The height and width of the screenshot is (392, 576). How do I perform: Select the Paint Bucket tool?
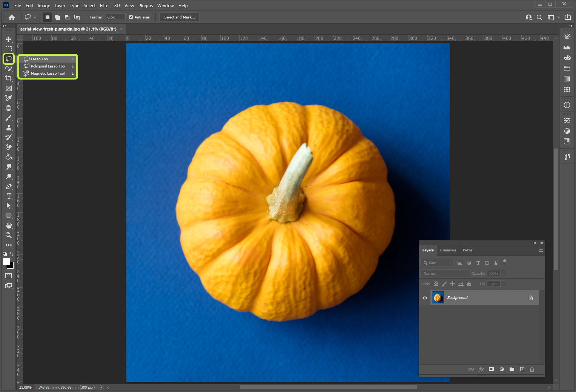point(9,157)
